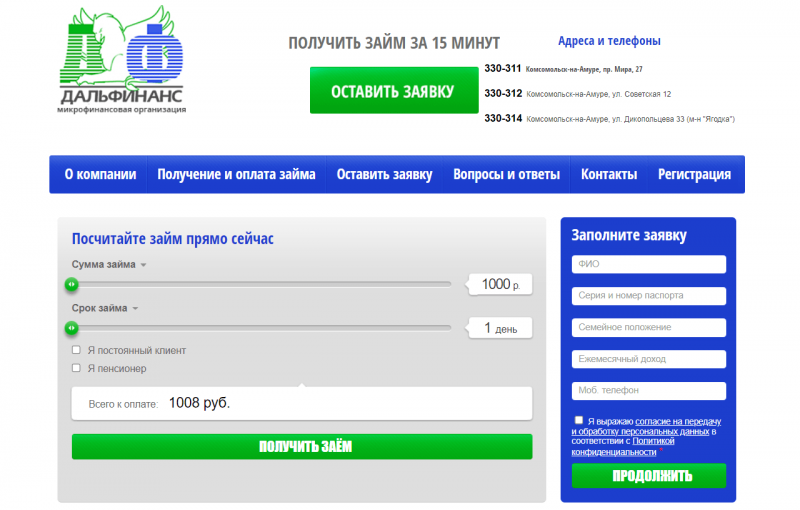The image size is (800, 510).
Task: Click the phone number 330-311
Action: coord(503,68)
